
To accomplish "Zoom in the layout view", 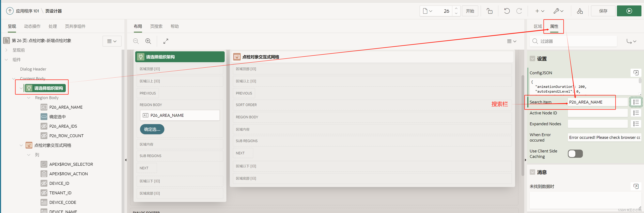I will coord(148,41).
